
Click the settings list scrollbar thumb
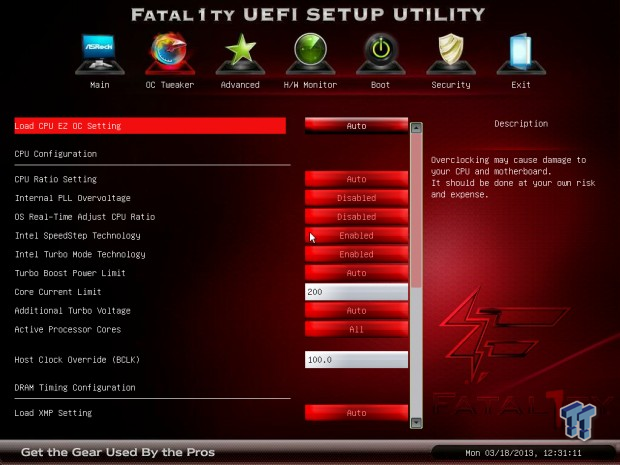coord(416,211)
